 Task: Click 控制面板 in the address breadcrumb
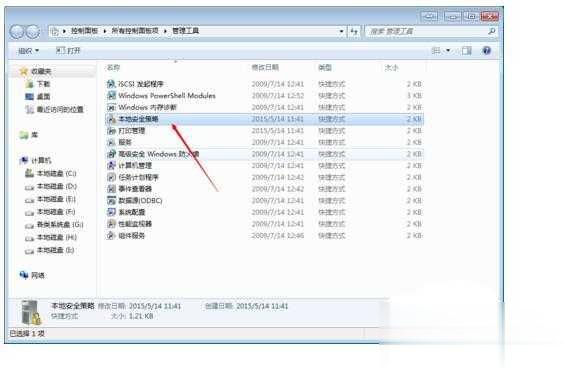click(84, 31)
